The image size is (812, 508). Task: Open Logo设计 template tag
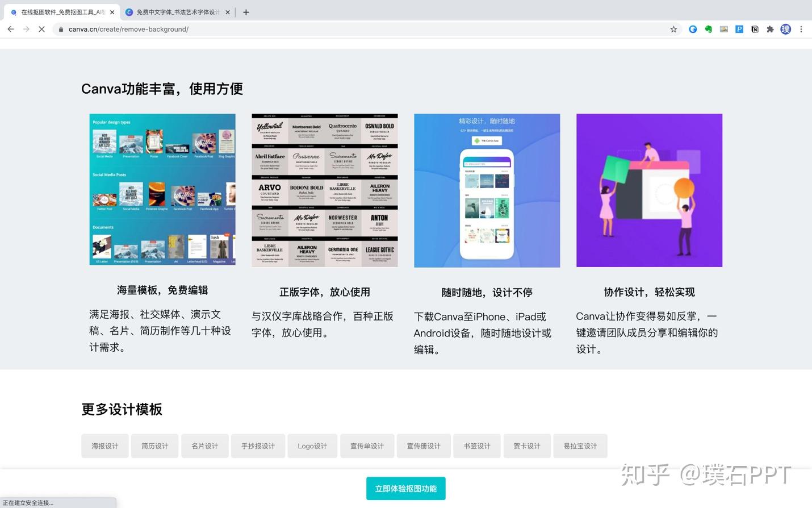312,446
